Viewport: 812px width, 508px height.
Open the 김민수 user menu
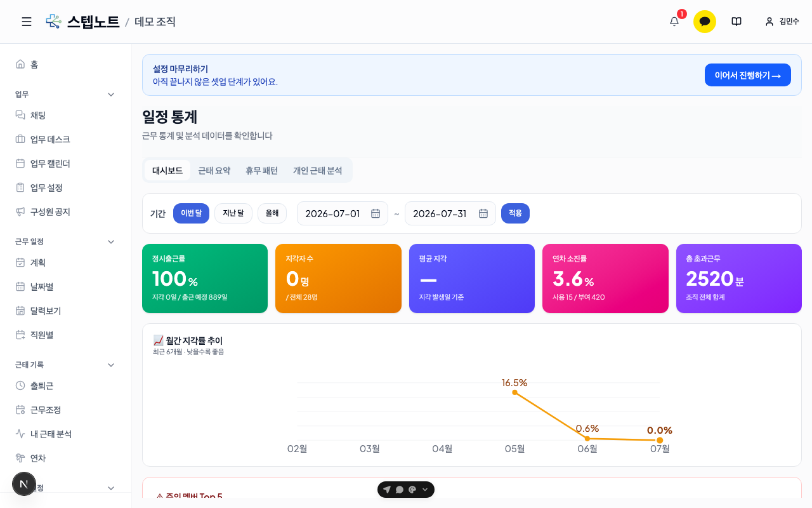coord(782,22)
